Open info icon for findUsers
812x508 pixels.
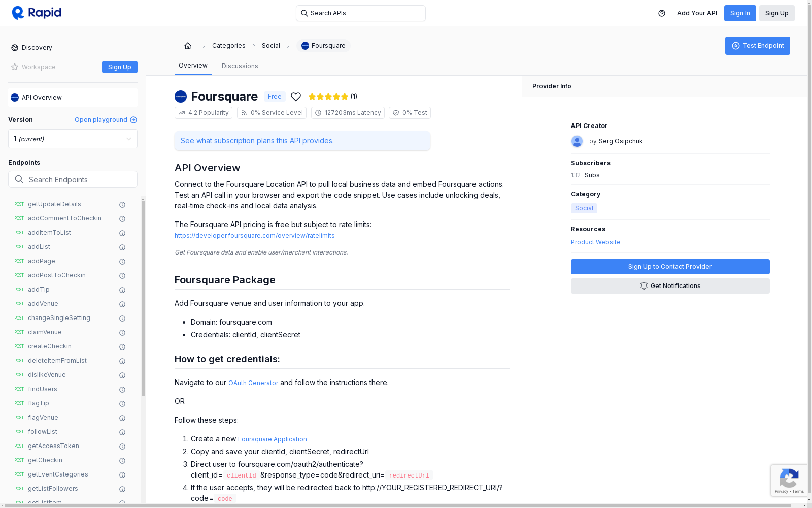click(x=122, y=390)
